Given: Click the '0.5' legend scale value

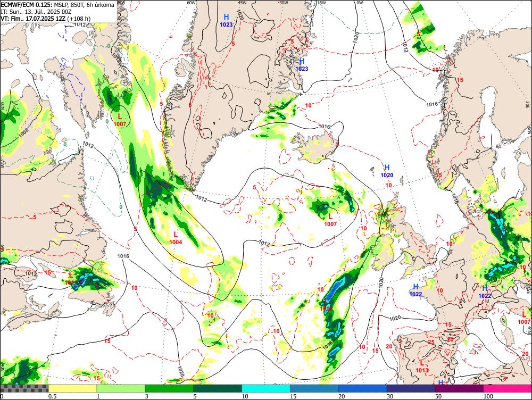Looking at the screenshot, I should 52,396.
